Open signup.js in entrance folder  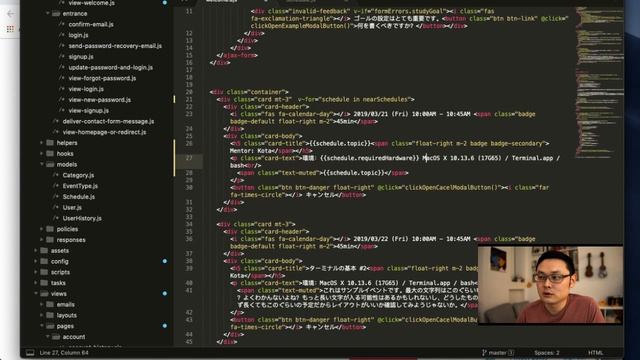pos(81,57)
